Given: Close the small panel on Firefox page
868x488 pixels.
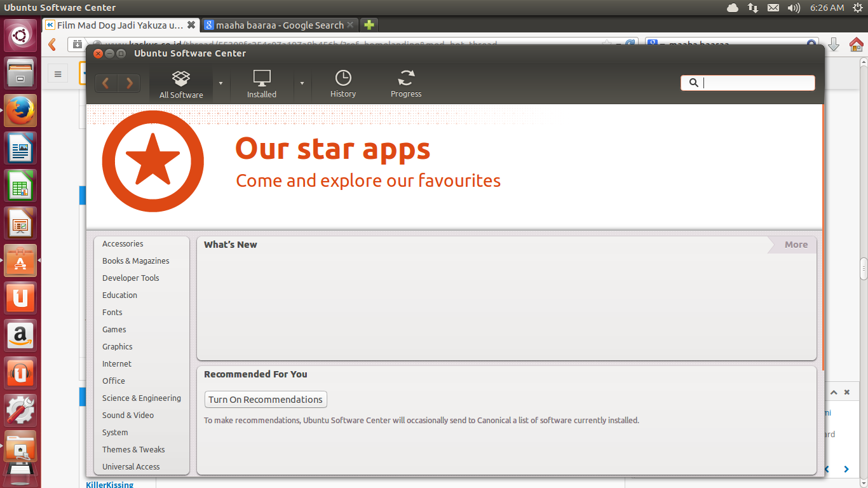Looking at the screenshot, I should (x=846, y=393).
